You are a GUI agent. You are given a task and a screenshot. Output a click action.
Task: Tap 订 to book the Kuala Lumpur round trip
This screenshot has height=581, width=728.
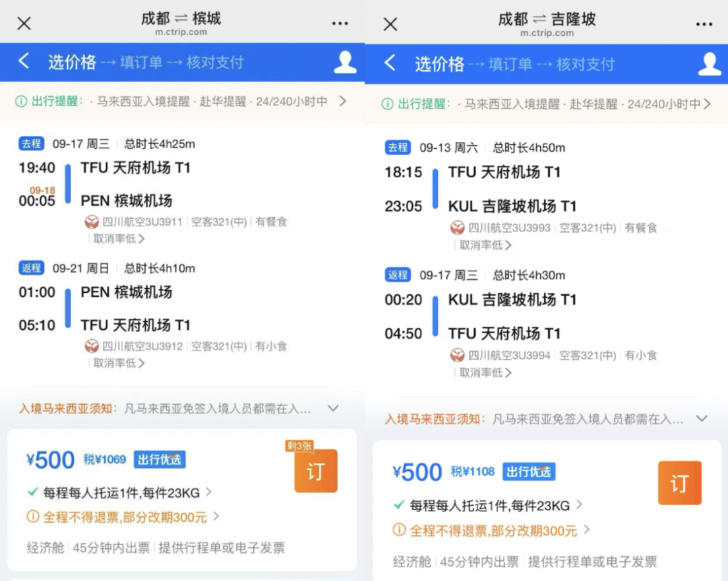(679, 483)
